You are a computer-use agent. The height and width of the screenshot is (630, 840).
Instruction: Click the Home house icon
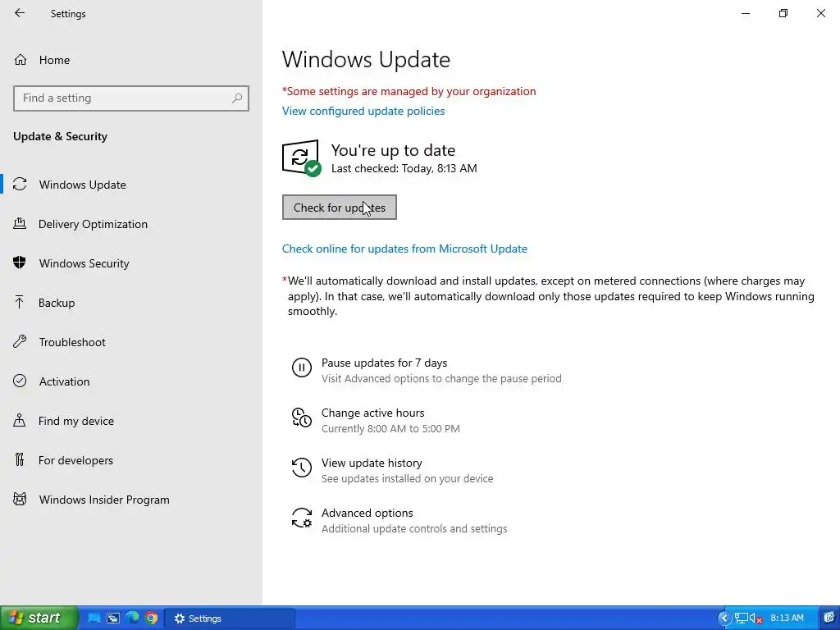pyautogui.click(x=21, y=59)
